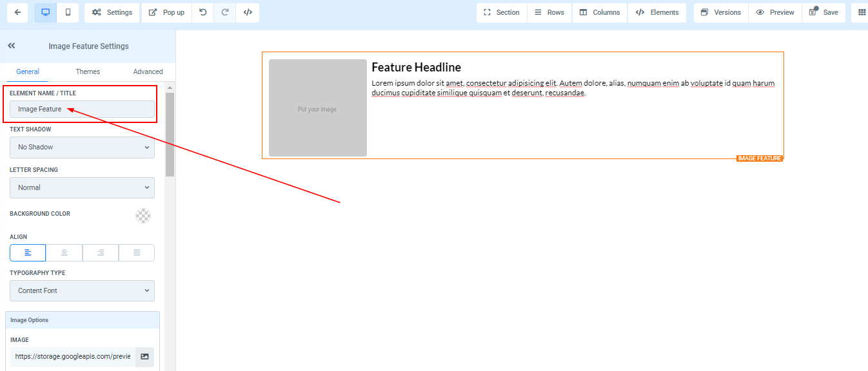Viewport: 868px width, 371px height.
Task: Click the Save button
Action: 824,12
